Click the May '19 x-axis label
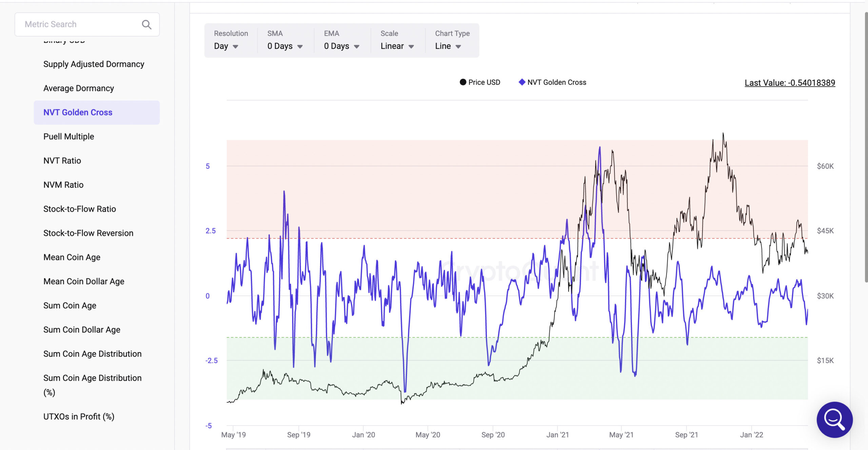Screen dimensions: 868x450 point(233,435)
